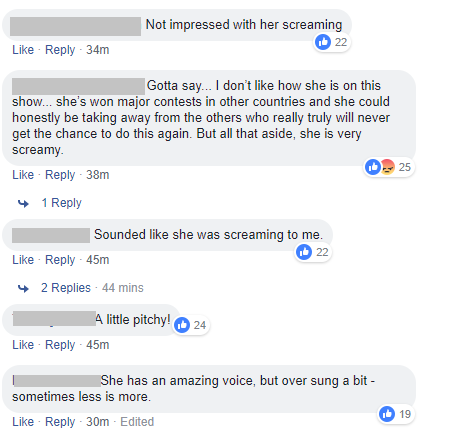Click the thumbs-up showing 24 on 'A little pitchy'
This screenshot has height=442, width=452.
(x=182, y=325)
